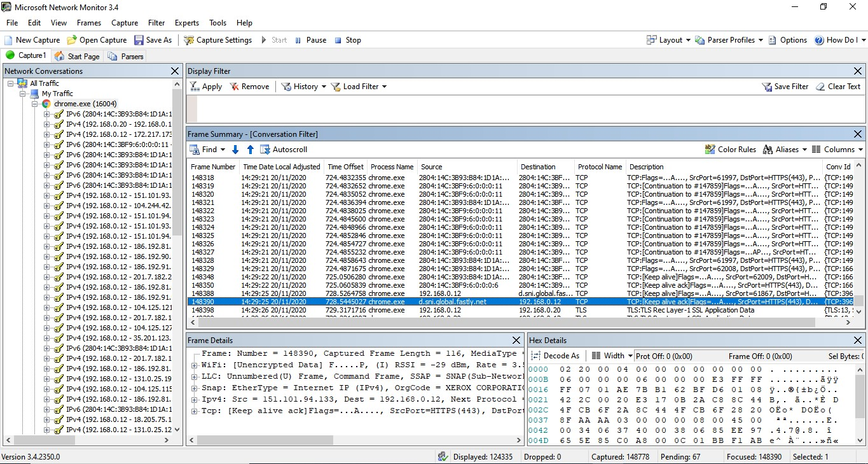The image size is (868, 464).
Task: Collapse the All Traffic tree node
Action: (x=11, y=83)
